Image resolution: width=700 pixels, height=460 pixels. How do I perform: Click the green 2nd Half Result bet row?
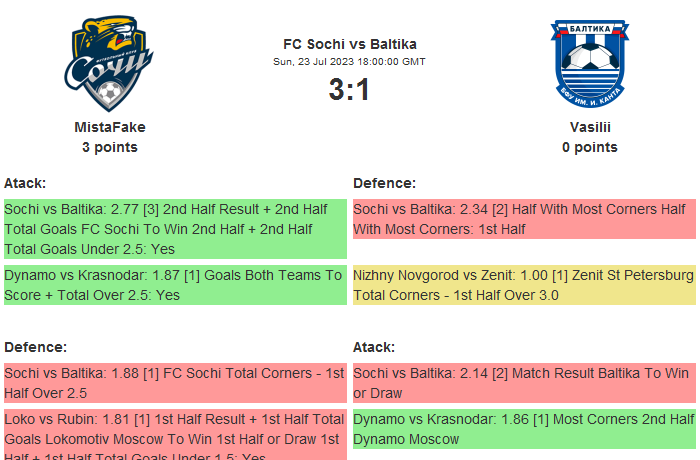click(x=175, y=229)
